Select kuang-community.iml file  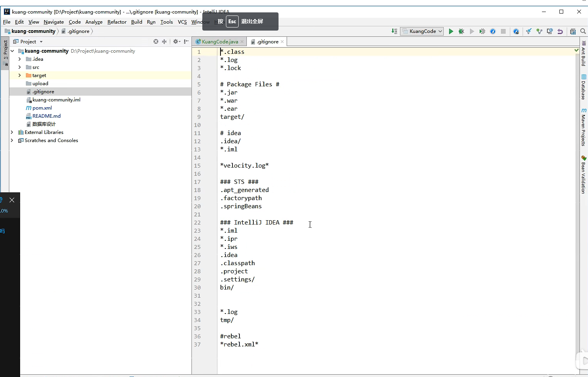point(56,100)
